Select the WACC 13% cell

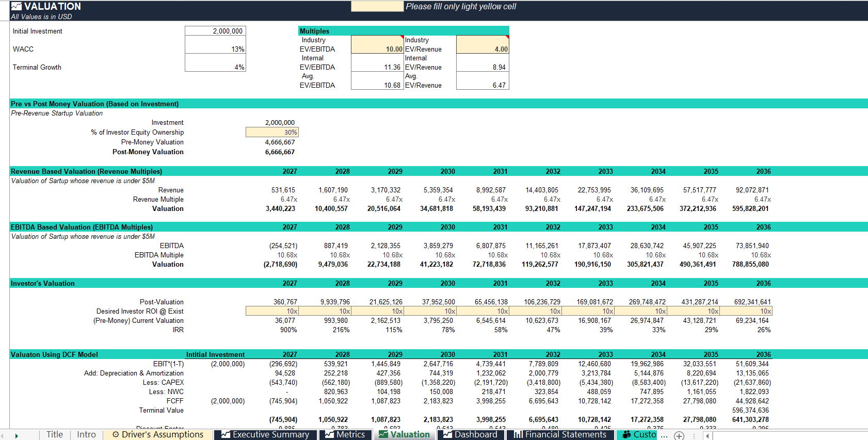tap(215, 44)
